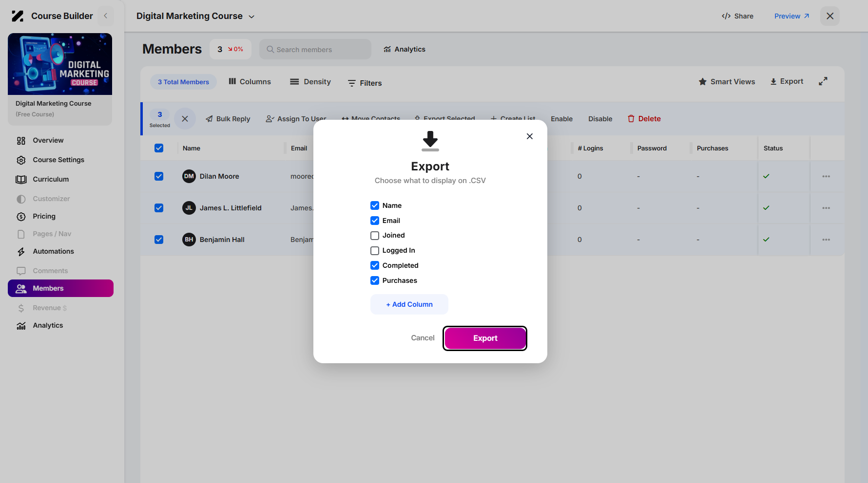Open the Filters control
Screen dimensions: 868x483
pyautogui.click(x=365, y=83)
